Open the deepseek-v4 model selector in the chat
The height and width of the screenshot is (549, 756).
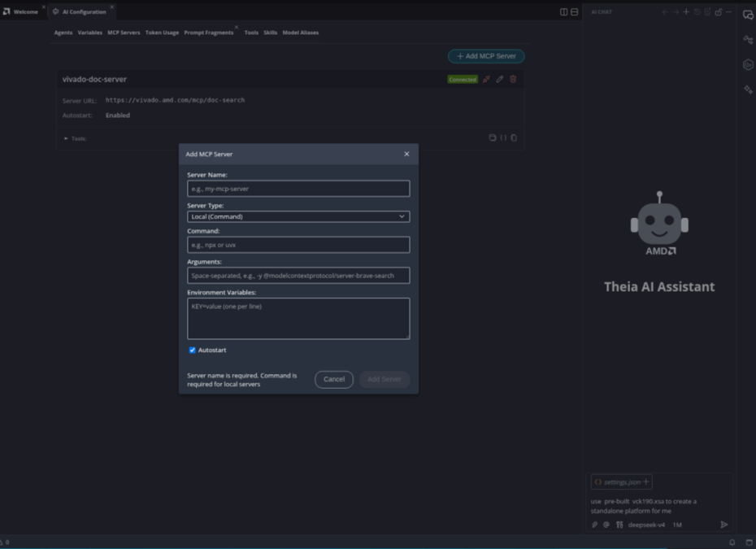646,525
